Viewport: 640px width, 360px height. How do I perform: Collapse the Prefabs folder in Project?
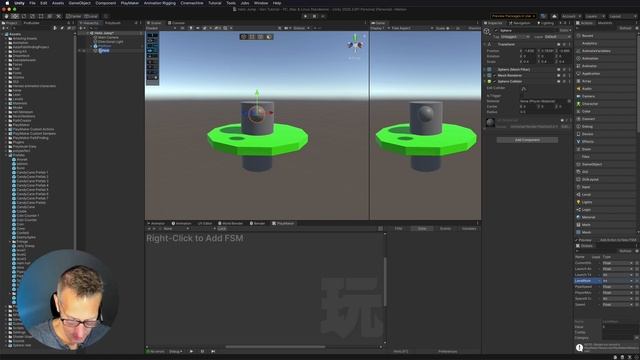click(x=6, y=155)
